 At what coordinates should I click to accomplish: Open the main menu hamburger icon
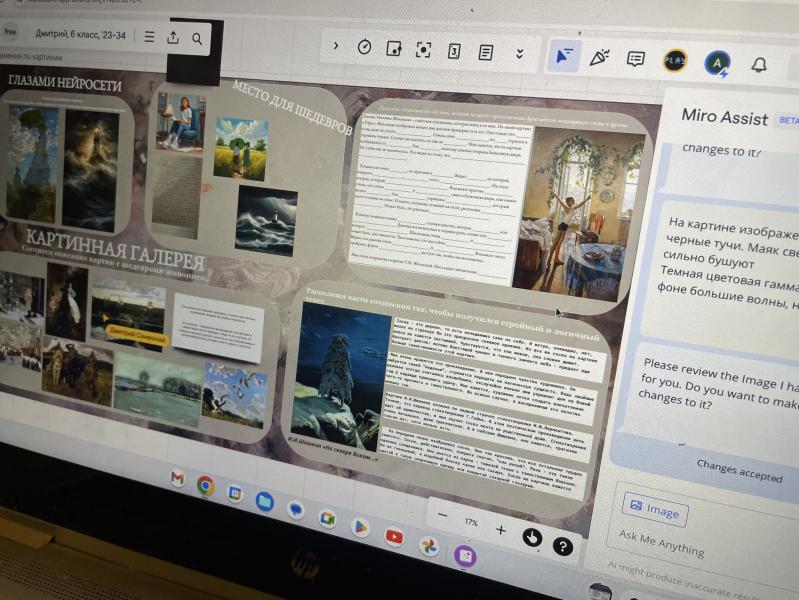(149, 37)
